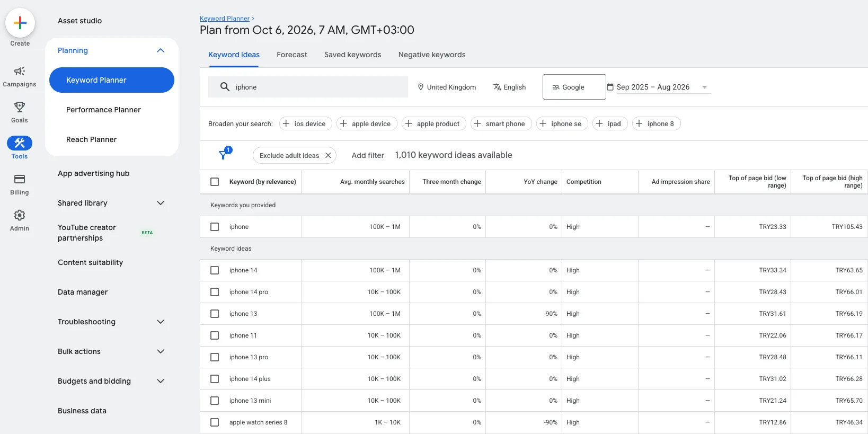Add 'iphone se' suggestion chip
This screenshot has width=868, height=434.
point(562,123)
